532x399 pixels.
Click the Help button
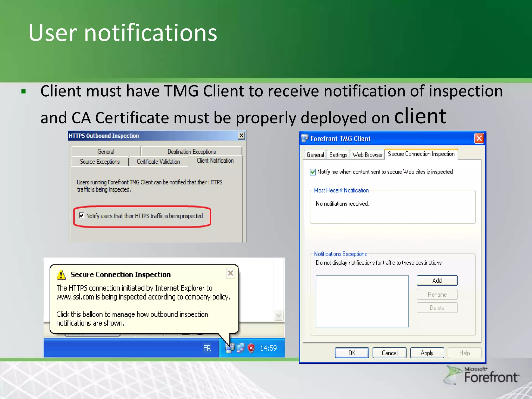point(465,353)
